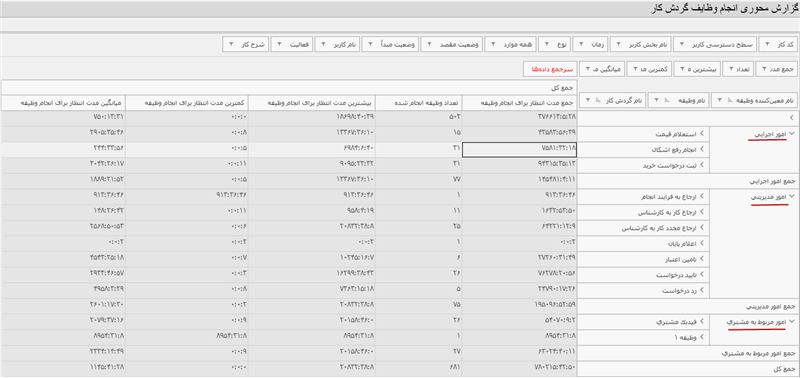Image resolution: width=800 pixels, height=378 pixels.
Task: Select column header جمع مدت انتظار برای انجام وظیفه
Action: 520,102
